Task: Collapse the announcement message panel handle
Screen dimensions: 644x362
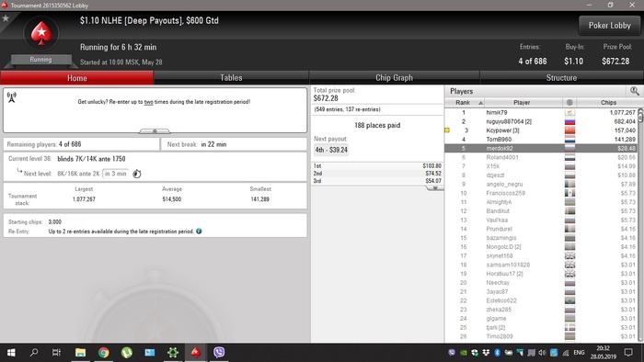Action: pyautogui.click(x=155, y=131)
